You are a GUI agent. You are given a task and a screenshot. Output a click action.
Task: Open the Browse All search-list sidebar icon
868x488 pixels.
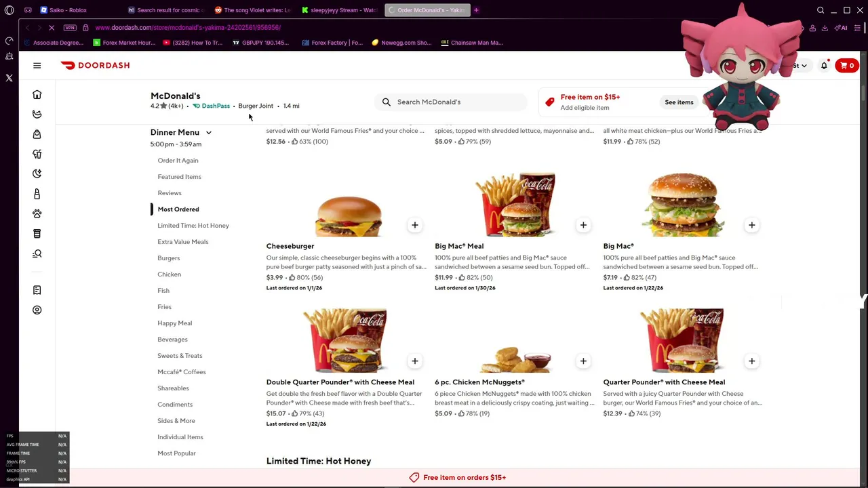tap(37, 253)
